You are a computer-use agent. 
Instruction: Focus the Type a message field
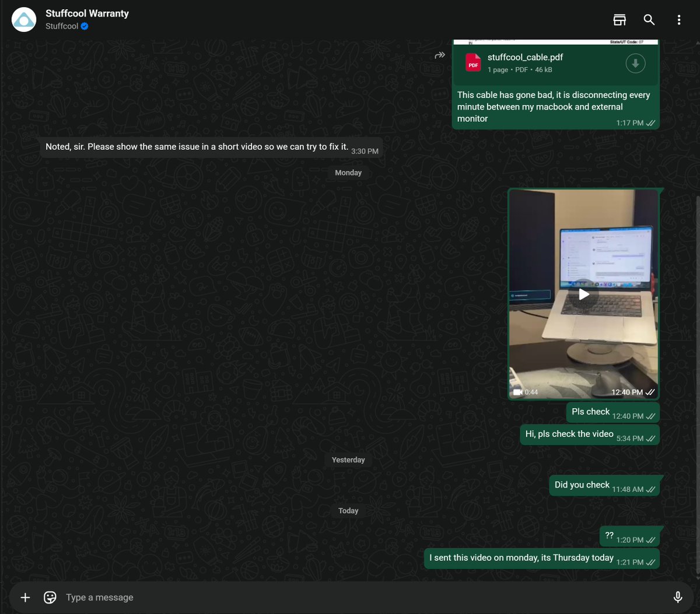362,597
